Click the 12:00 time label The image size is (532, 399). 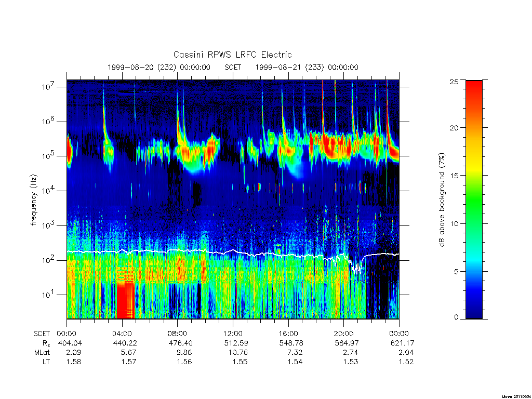tap(233, 334)
